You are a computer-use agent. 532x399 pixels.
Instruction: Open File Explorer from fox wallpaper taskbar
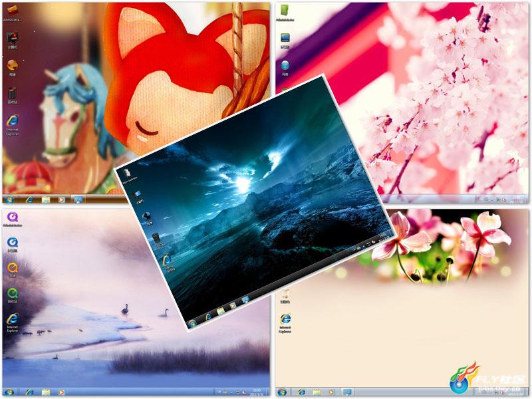45,199
